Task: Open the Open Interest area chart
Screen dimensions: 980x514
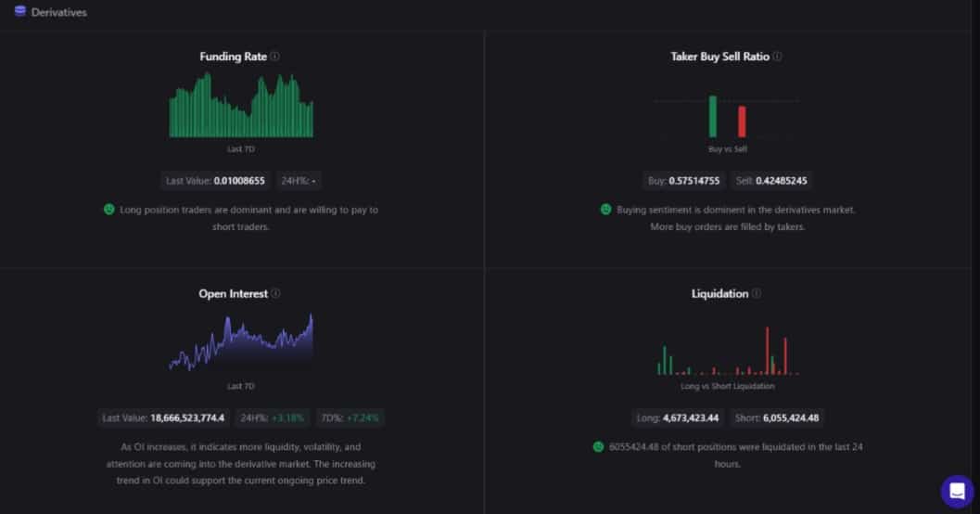Action: (x=241, y=345)
